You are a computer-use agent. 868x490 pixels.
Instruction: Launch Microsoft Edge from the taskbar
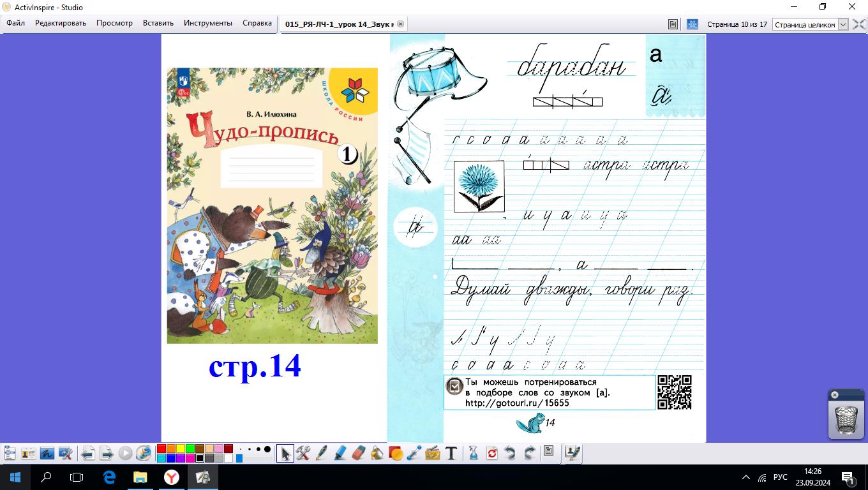pyautogui.click(x=109, y=477)
